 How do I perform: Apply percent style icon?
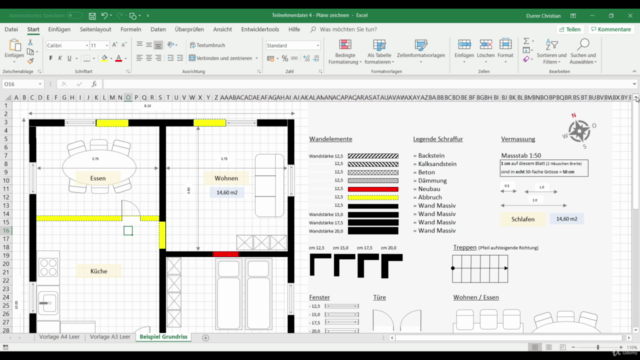point(285,59)
